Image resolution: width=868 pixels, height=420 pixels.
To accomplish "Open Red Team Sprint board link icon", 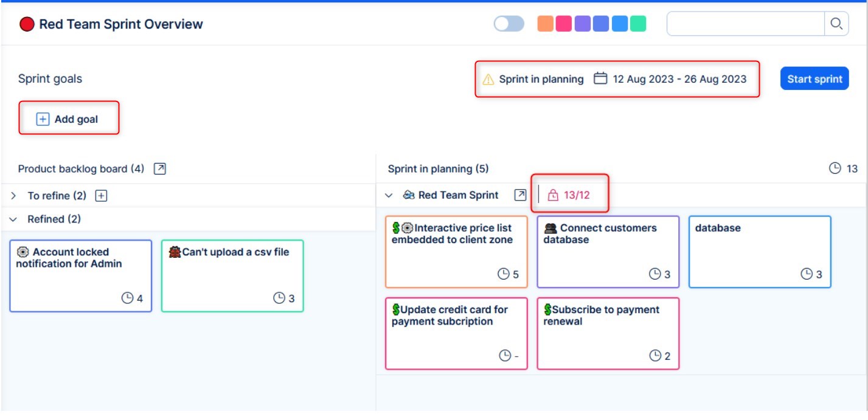I will tap(520, 195).
